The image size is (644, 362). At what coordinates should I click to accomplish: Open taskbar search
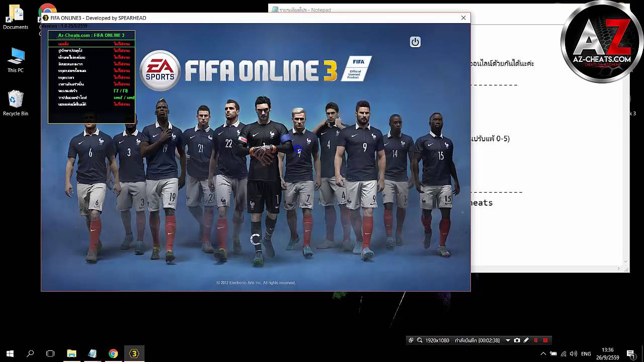tap(30, 353)
